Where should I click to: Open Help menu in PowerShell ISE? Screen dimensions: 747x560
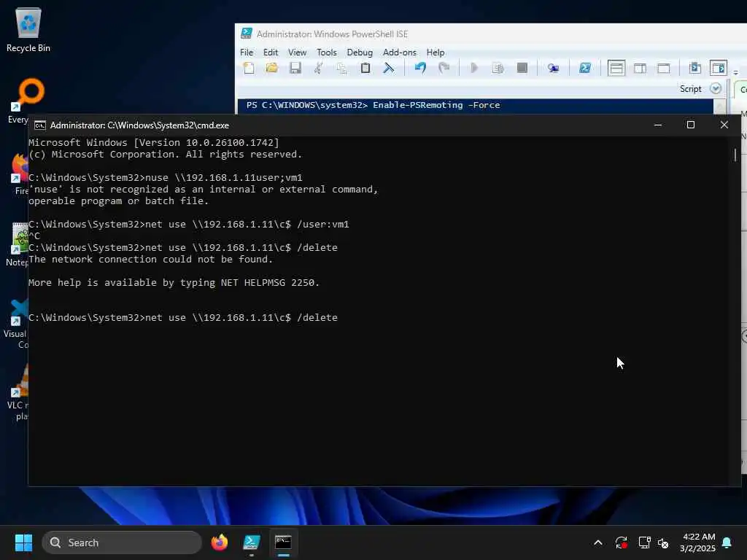[436, 52]
